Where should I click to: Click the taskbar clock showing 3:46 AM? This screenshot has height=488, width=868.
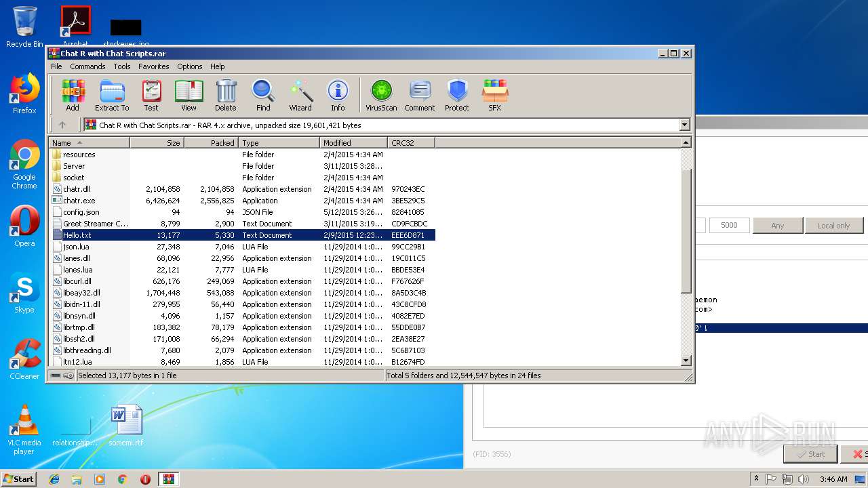[x=832, y=479]
